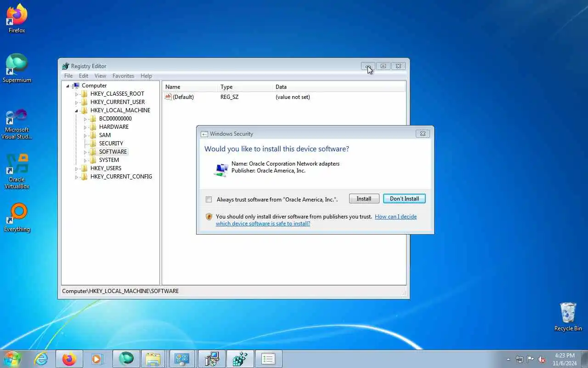
Task: Collapse HKEY_LOCAL_MACHINE tree arrow
Action: (x=77, y=111)
